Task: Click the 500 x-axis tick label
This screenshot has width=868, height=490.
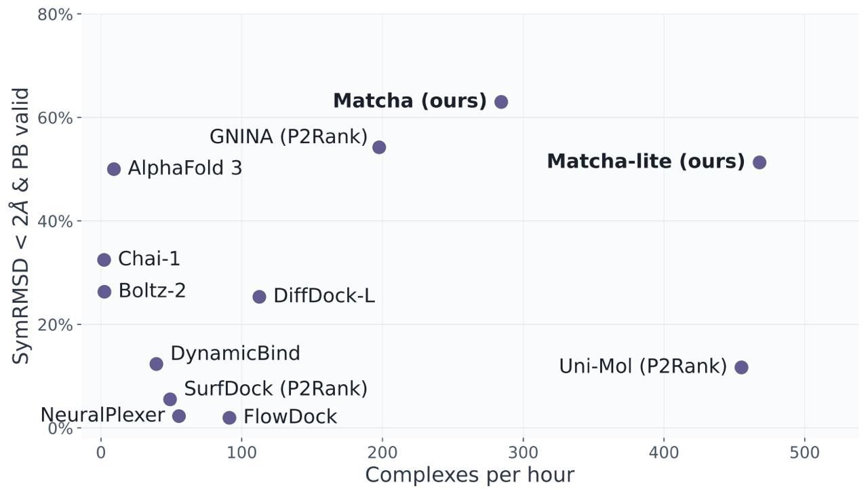Action: tap(804, 451)
